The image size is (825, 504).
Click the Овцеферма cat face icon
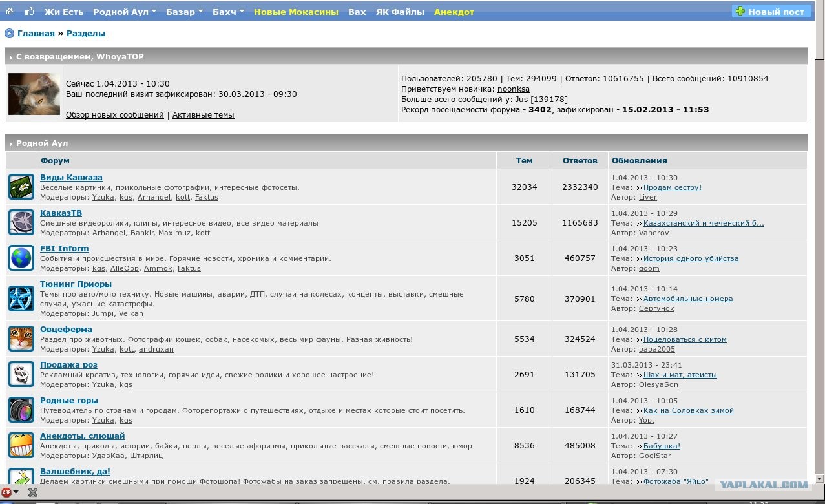(x=21, y=339)
